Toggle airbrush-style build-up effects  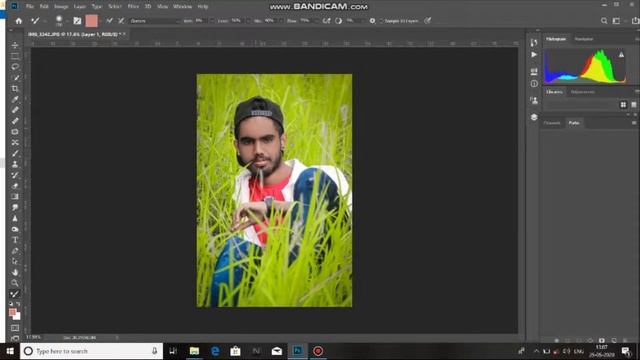327,21
